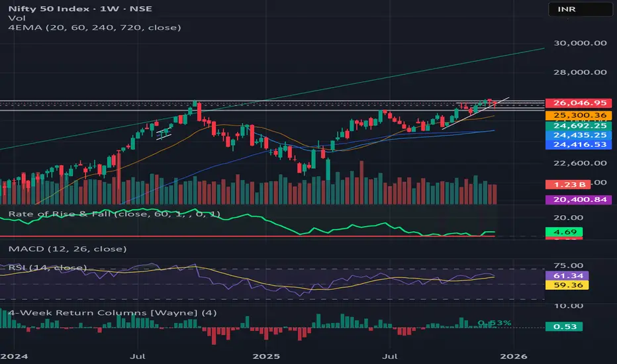Click the Jul label just after 2024
This screenshot has width=617, height=364.
pyautogui.click(x=138, y=357)
